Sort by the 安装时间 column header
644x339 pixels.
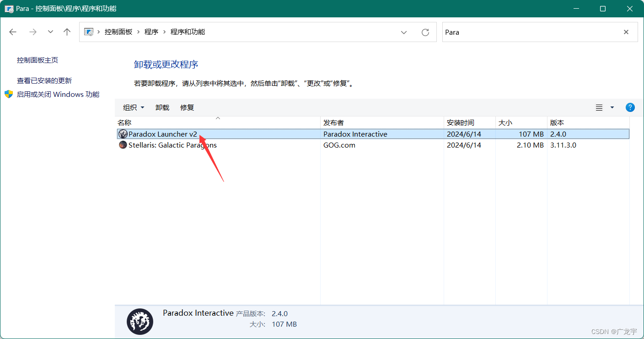[x=470, y=123]
